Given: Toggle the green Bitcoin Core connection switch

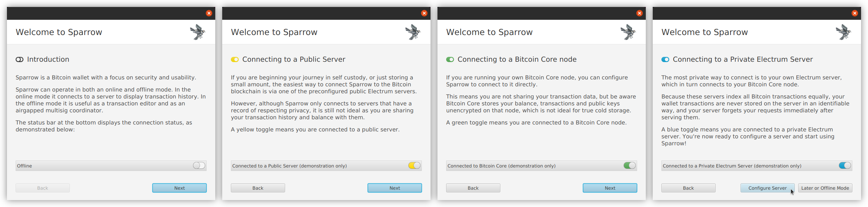Looking at the screenshot, I should [x=630, y=166].
